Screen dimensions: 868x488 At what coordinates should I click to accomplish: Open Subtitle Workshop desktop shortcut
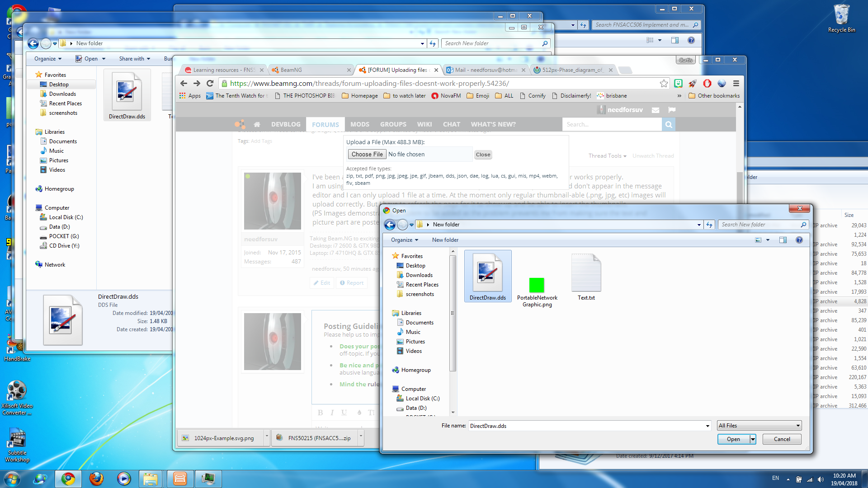[x=17, y=445]
